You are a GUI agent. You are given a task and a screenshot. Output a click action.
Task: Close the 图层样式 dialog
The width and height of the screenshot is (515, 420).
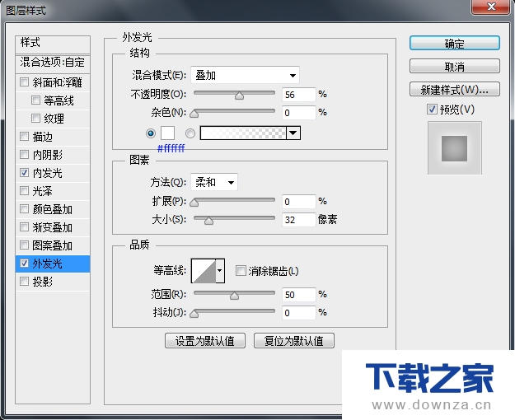pos(491,7)
